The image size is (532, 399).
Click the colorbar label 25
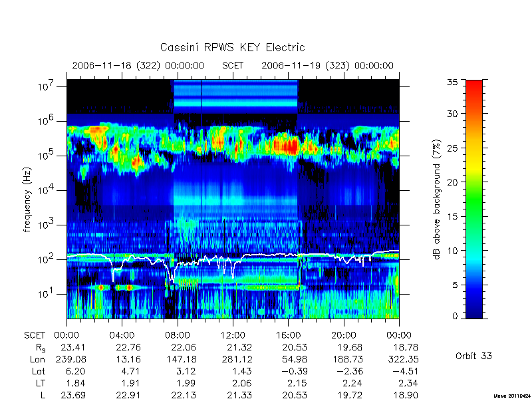point(452,148)
